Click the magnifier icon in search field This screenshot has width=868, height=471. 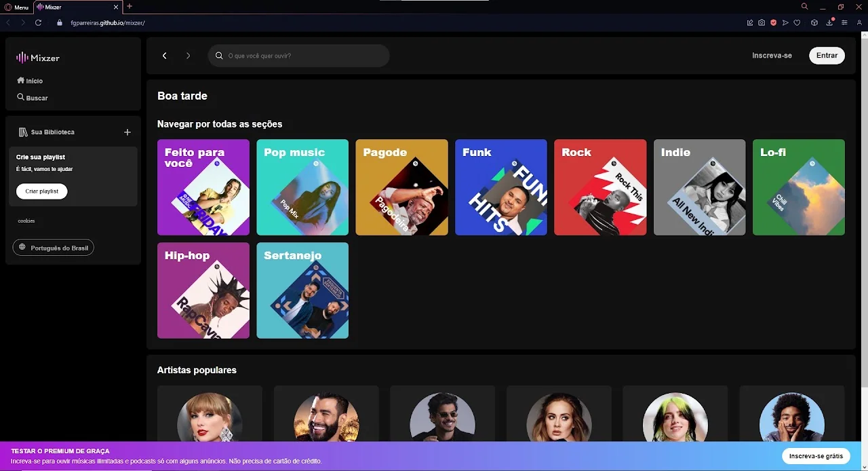(219, 56)
